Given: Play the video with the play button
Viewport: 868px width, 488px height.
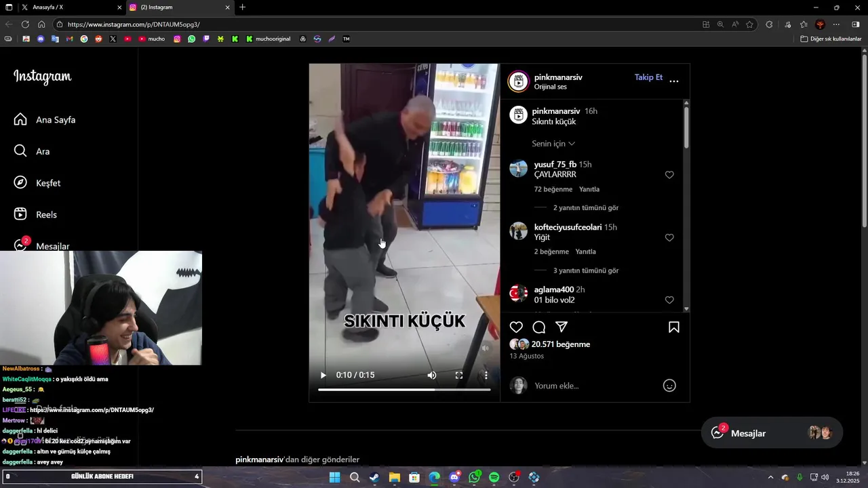Looking at the screenshot, I should point(323,375).
